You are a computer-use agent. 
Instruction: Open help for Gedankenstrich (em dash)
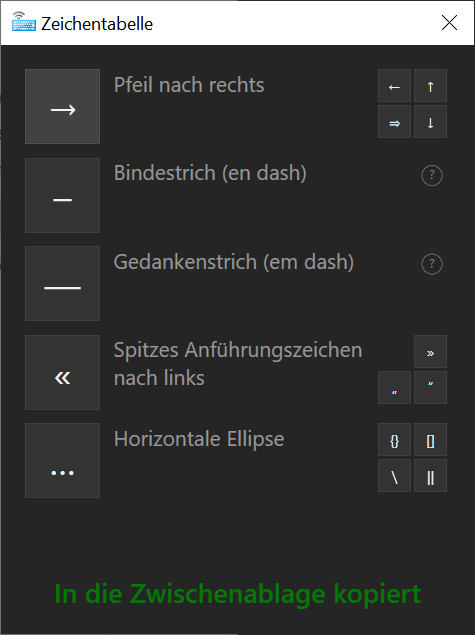pos(432,264)
